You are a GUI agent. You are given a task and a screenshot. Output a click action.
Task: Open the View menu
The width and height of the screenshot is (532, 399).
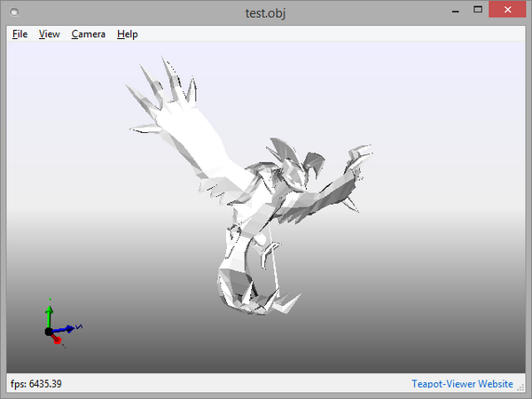[x=49, y=35]
